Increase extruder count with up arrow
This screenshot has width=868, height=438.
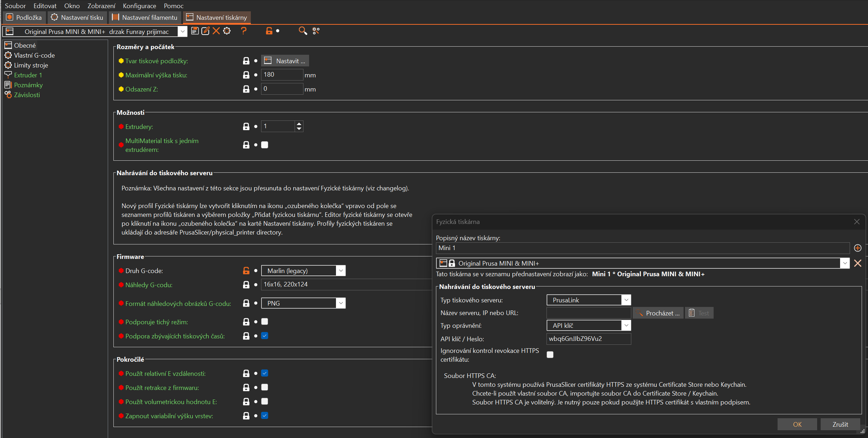click(x=299, y=124)
